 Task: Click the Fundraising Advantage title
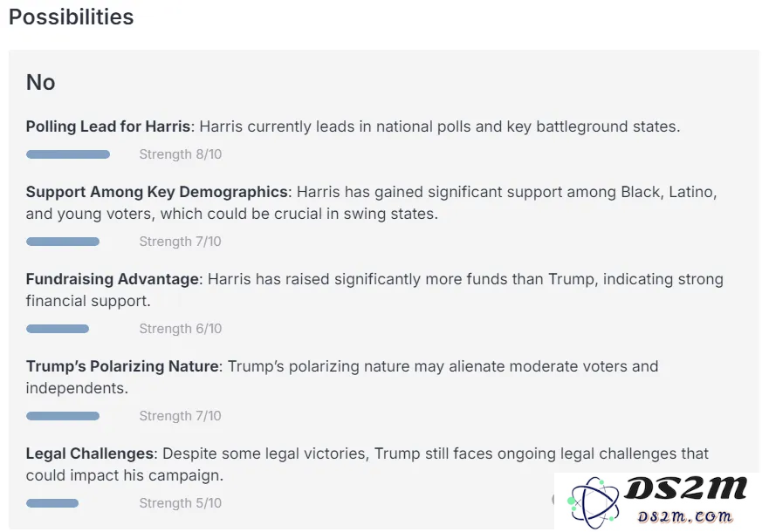coord(113,279)
